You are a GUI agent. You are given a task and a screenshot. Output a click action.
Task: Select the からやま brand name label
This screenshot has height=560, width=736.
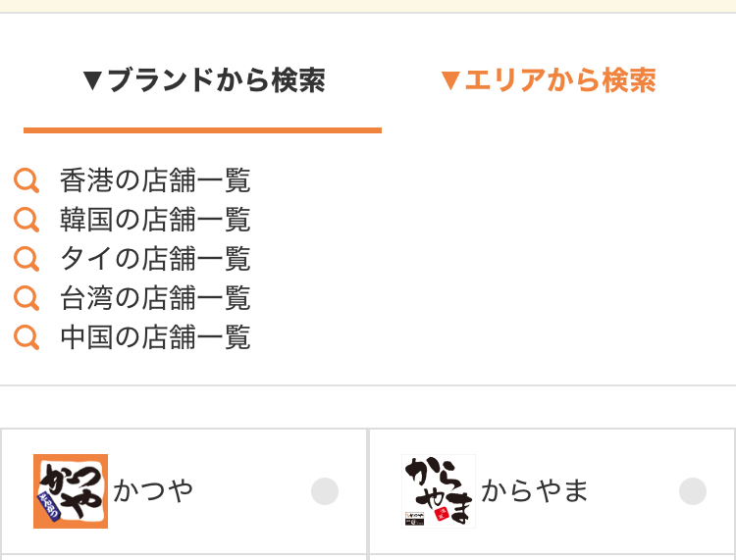(x=535, y=490)
